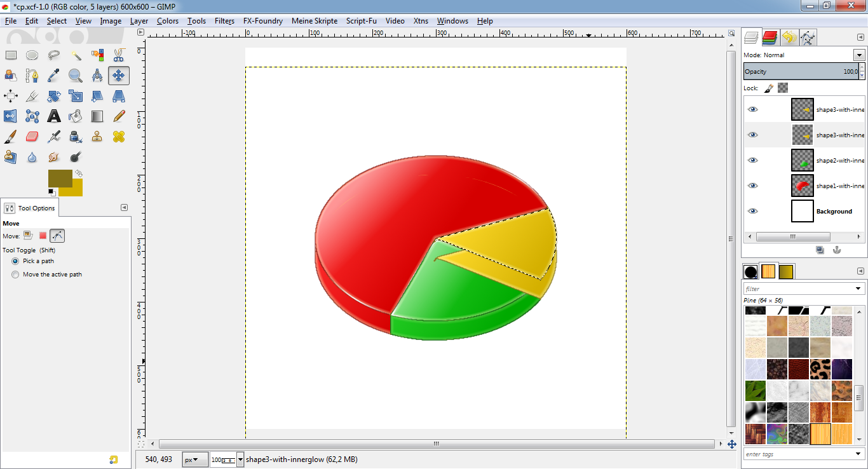The image size is (868, 469).
Task: Select the Blend gradient tool
Action: tap(97, 116)
